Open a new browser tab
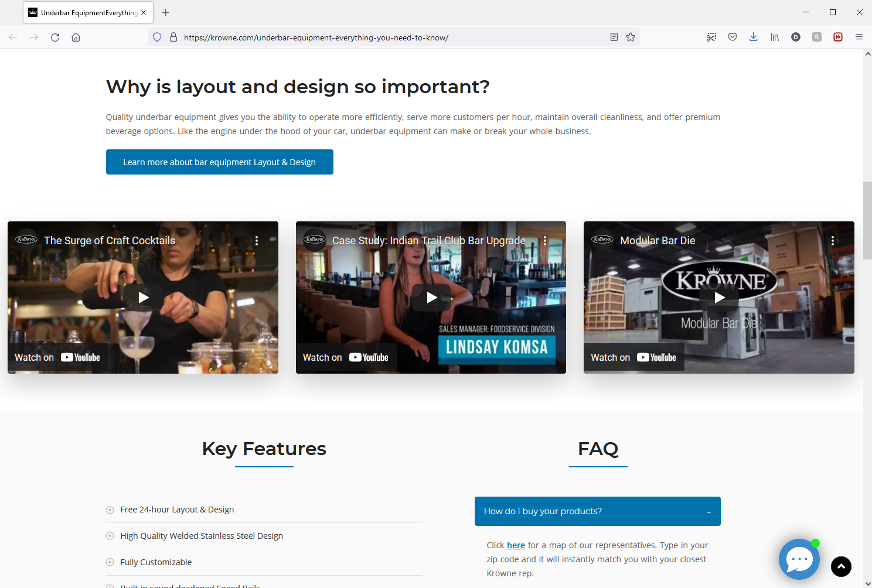The height and width of the screenshot is (588, 872). (x=166, y=12)
